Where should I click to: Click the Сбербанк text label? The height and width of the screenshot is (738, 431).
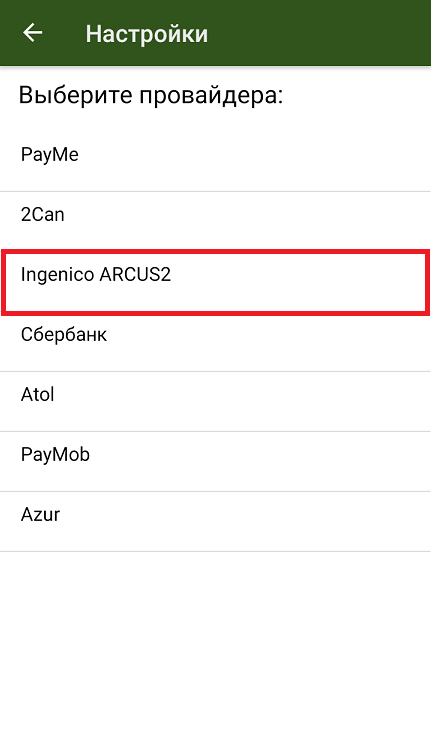pyautogui.click(x=64, y=335)
